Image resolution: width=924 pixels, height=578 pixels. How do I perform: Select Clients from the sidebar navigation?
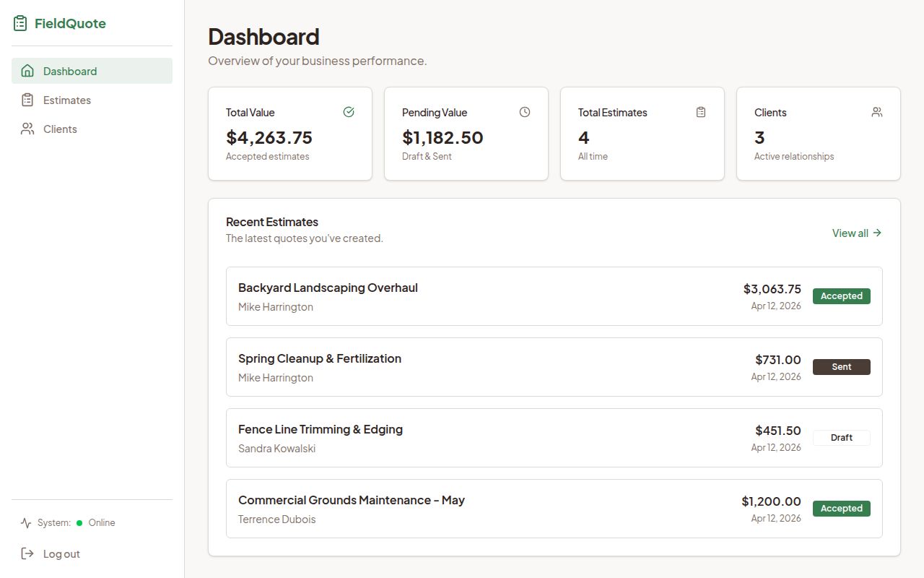tap(59, 129)
